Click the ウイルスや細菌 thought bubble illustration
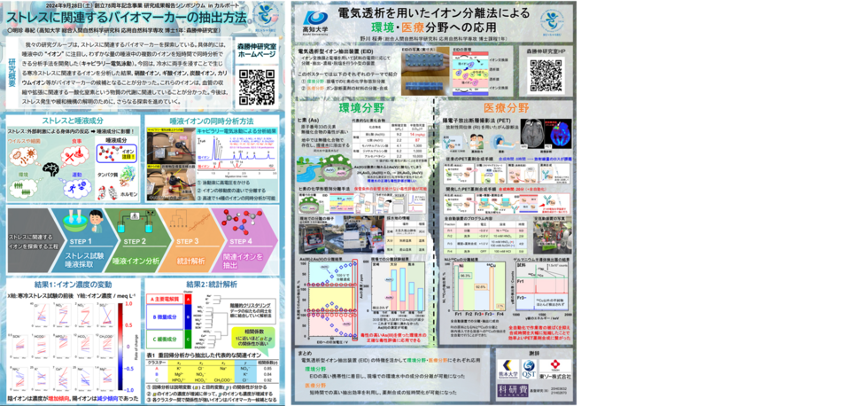This screenshot has width=868, height=406. pos(23,157)
